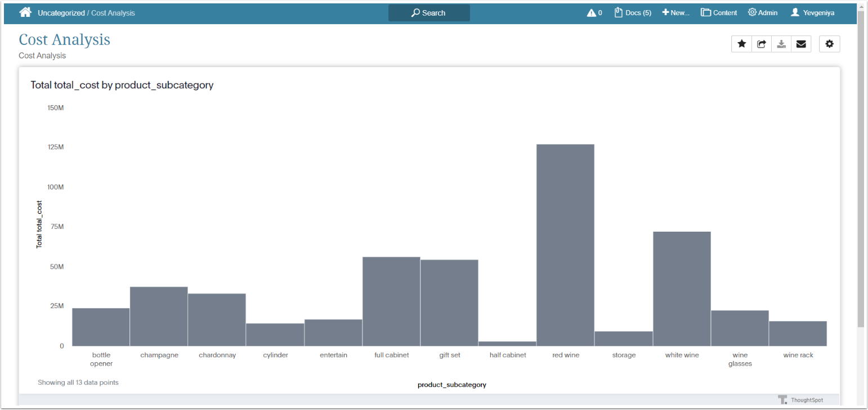Open the New... menu
868x410 pixels.
tap(675, 13)
